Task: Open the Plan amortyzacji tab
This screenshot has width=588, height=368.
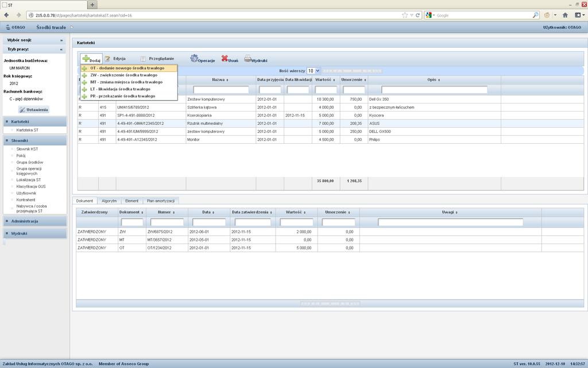Action: tap(161, 201)
